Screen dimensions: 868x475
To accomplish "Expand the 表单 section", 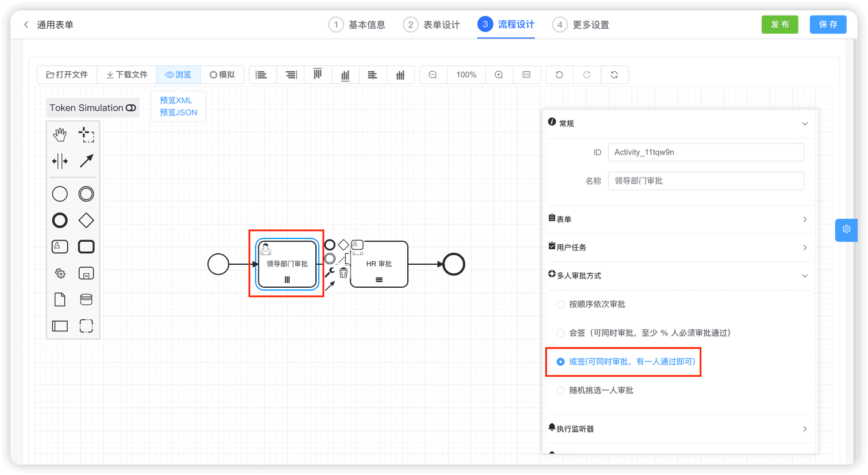I will pyautogui.click(x=680, y=219).
